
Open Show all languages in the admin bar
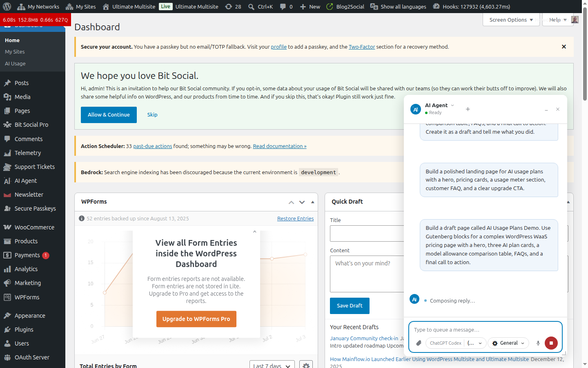[x=398, y=7]
